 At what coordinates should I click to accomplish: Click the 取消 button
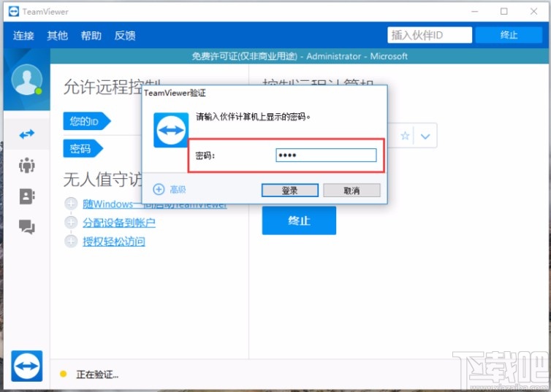(351, 191)
